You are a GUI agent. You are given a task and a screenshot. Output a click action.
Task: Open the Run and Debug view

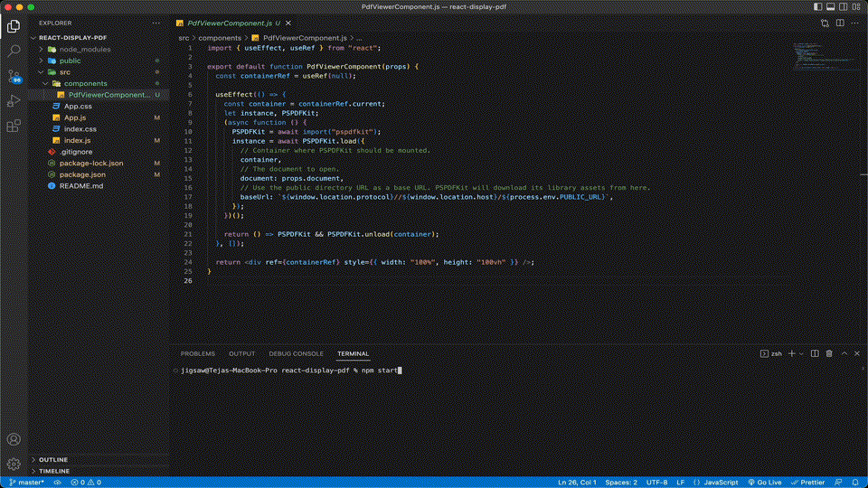[x=14, y=101]
